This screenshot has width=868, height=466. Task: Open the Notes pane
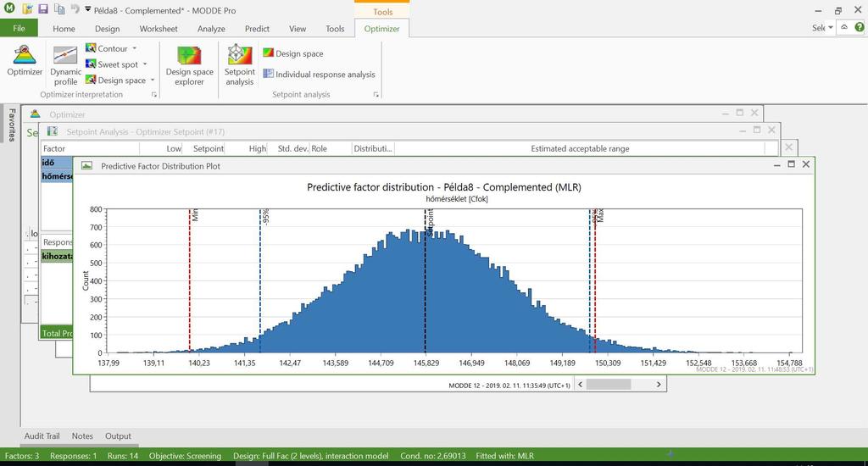pyautogui.click(x=82, y=436)
